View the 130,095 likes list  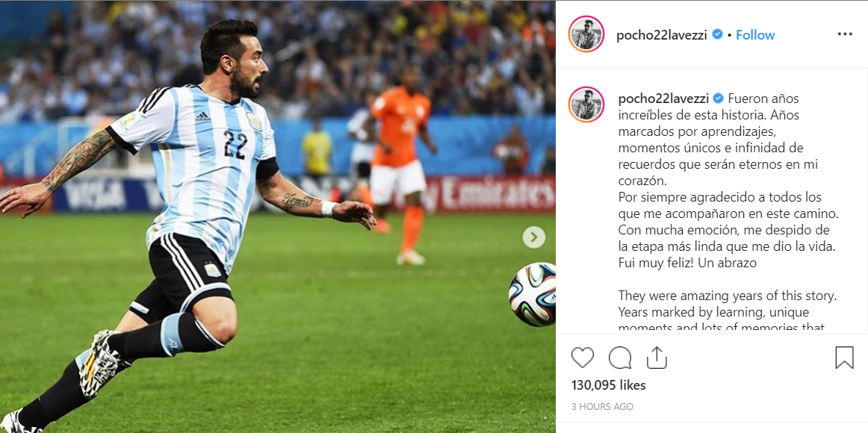pyautogui.click(x=608, y=385)
